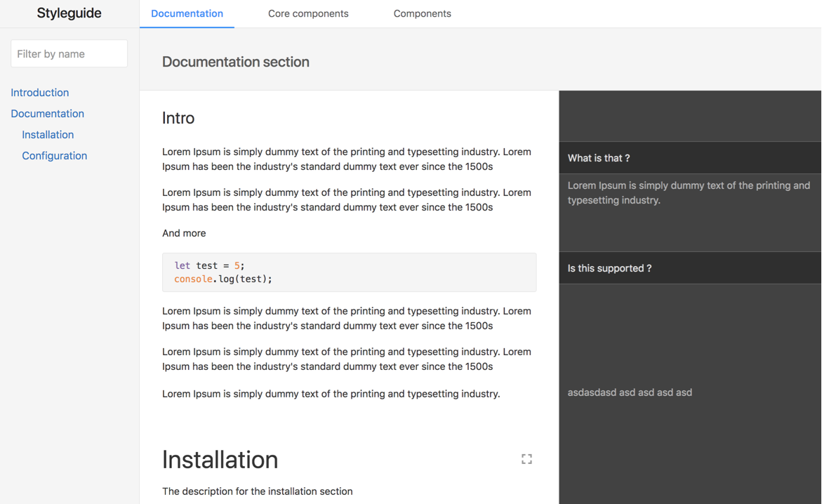This screenshot has height=504, width=822.
Task: Click the Styleguide title logo
Action: [x=69, y=13]
